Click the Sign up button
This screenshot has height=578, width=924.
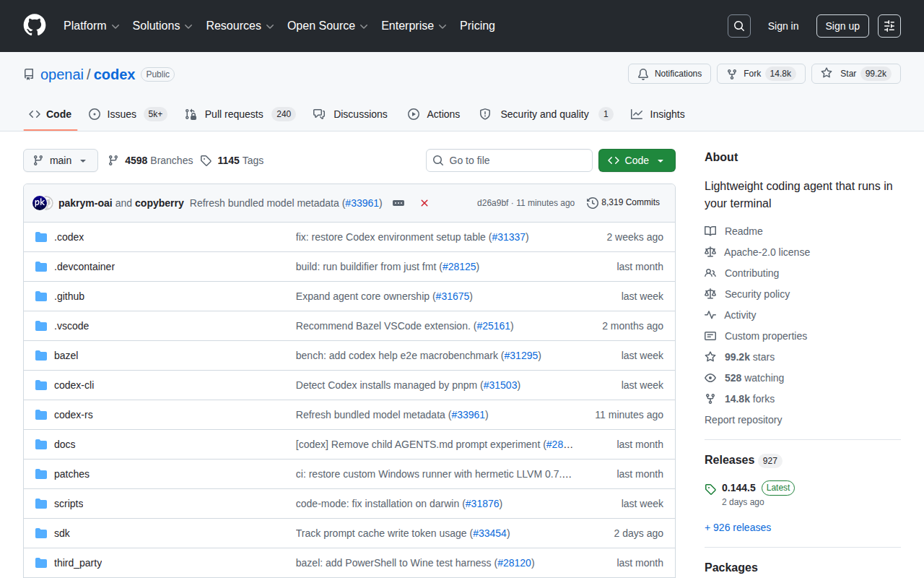842,26
